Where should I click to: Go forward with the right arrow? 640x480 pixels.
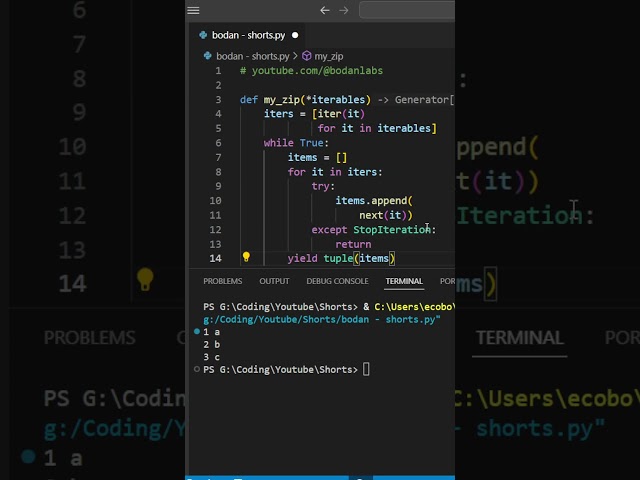pyautogui.click(x=344, y=10)
